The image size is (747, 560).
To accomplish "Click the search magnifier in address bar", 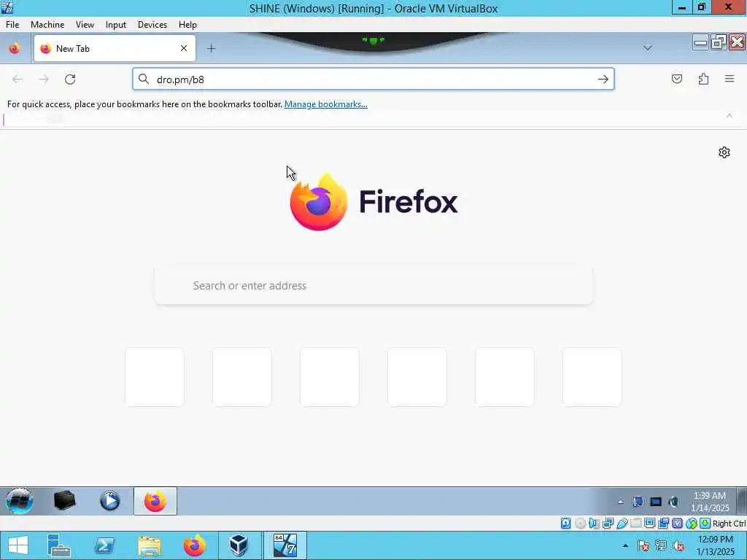I will pos(144,79).
